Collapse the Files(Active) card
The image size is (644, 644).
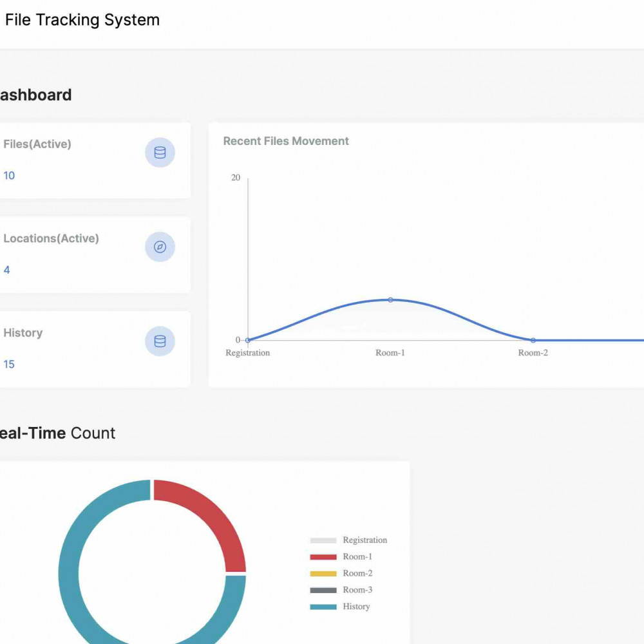(x=35, y=144)
